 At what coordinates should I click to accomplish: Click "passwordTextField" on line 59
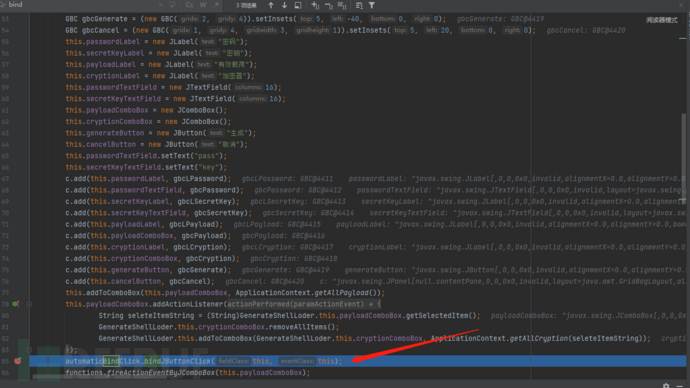tap(121, 87)
